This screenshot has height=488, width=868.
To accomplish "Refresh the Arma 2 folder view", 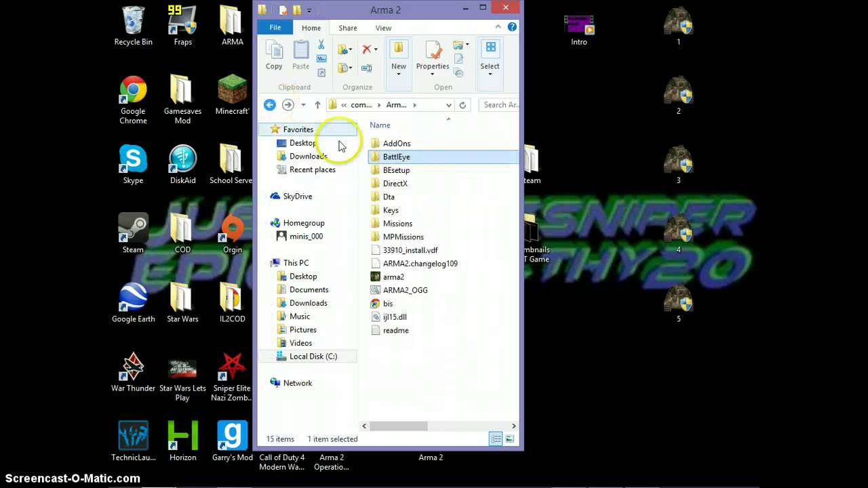I will (462, 105).
